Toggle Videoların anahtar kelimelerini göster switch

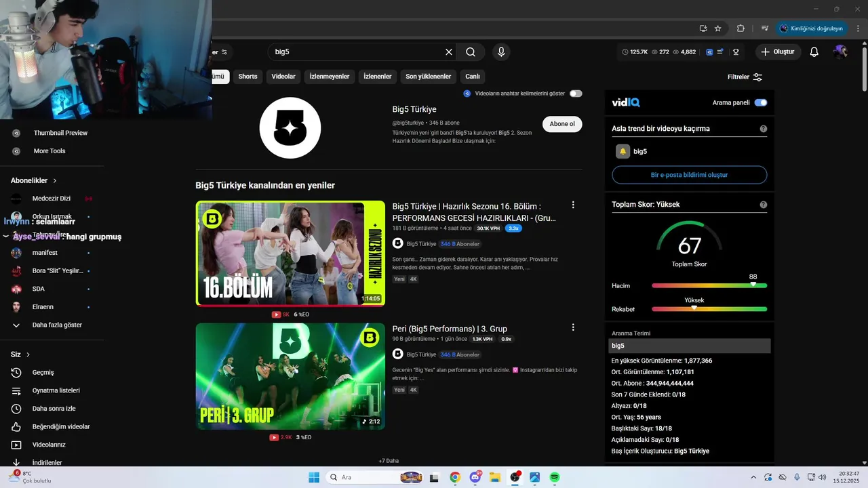[576, 94]
